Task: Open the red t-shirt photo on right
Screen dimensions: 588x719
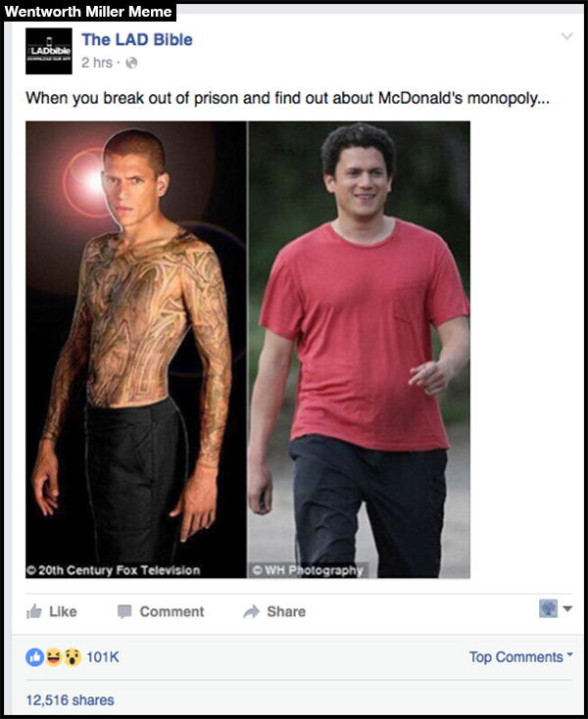Action: (359, 350)
